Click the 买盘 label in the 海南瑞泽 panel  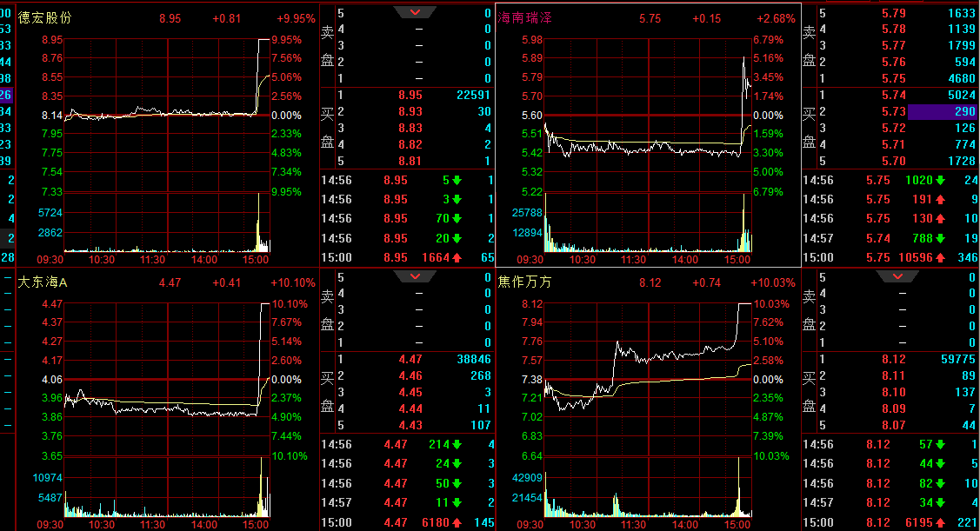809,128
